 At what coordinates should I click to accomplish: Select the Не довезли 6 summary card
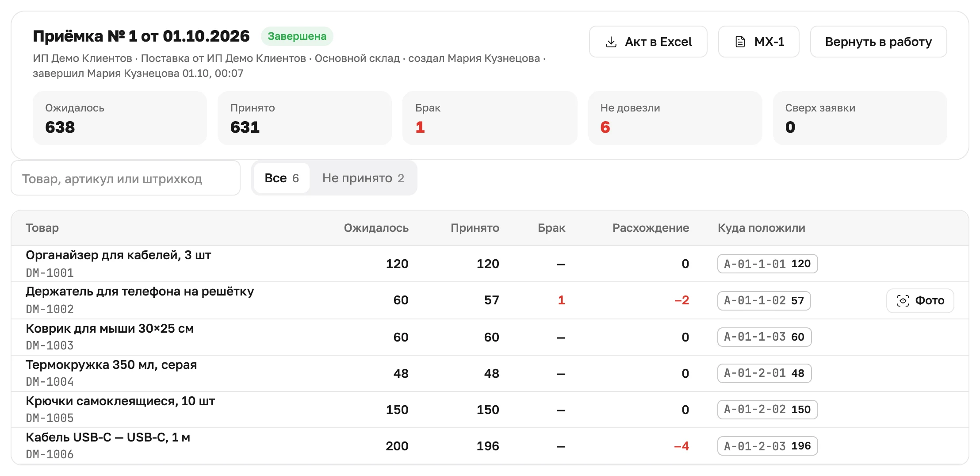click(x=675, y=118)
